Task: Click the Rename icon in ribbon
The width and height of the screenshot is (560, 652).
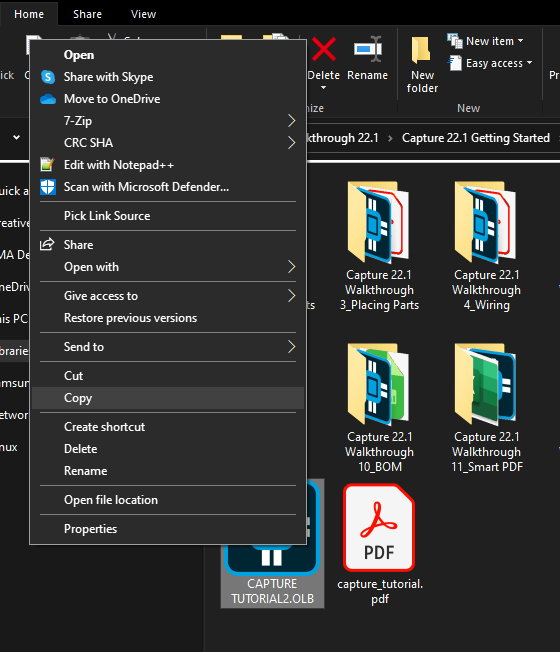Action: point(368,49)
